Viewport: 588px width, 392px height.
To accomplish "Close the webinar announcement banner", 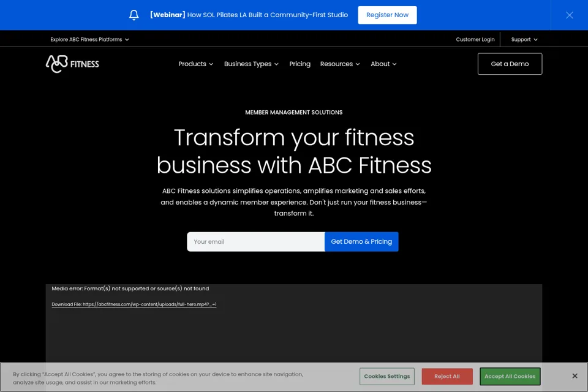I will 569,15.
